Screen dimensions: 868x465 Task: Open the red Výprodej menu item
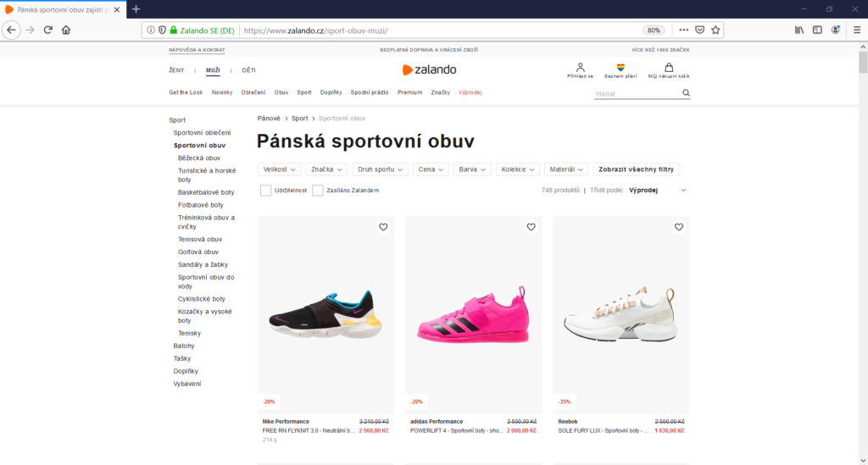pos(470,92)
